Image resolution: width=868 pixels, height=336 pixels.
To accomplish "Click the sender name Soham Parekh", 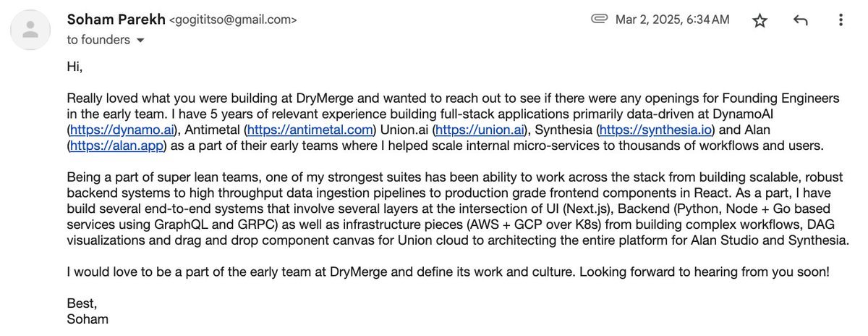I will (x=115, y=20).
